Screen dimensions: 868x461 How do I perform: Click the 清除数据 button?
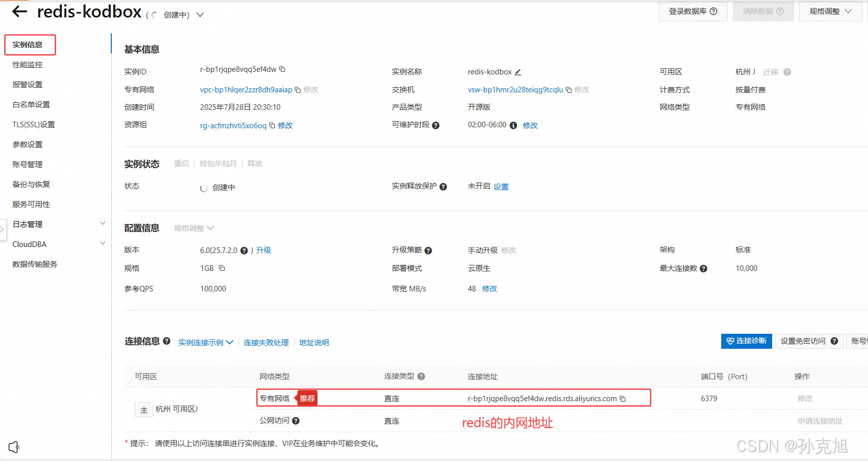[x=763, y=11]
